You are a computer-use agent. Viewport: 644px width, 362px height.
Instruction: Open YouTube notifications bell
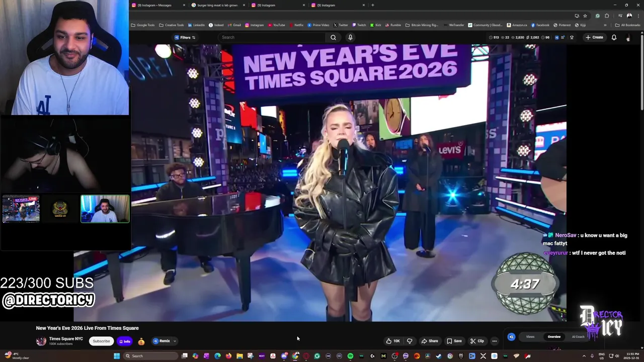[x=614, y=37]
